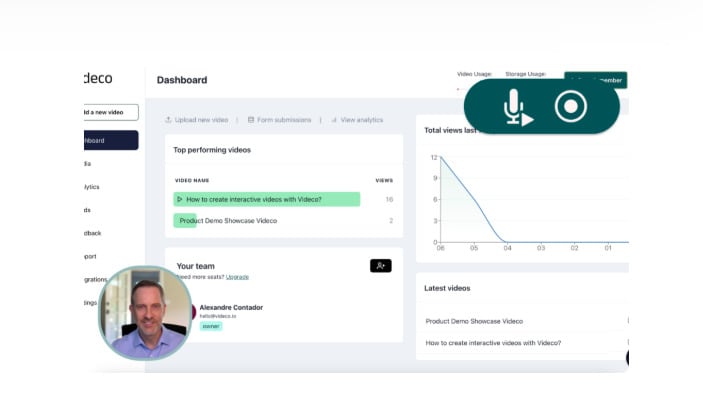The width and height of the screenshot is (703, 413).
Task: Click the Form submissions icon
Action: point(251,120)
